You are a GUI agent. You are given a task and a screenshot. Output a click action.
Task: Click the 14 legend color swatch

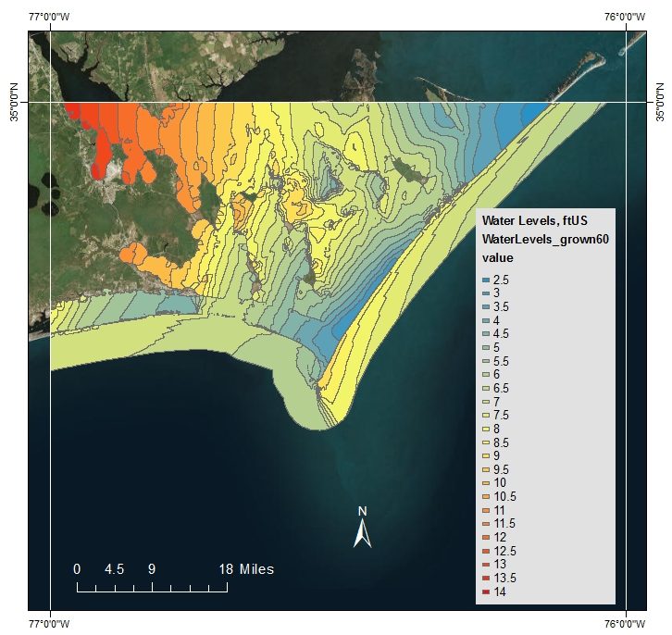point(486,592)
